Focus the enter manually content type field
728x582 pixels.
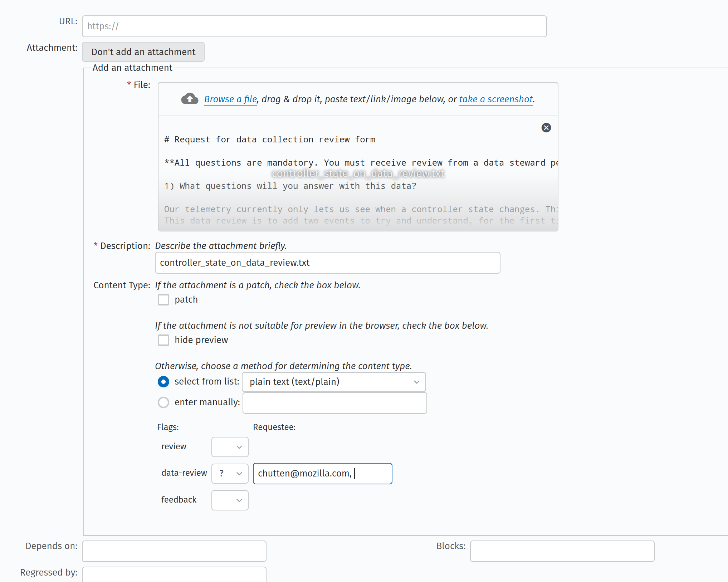coord(334,403)
